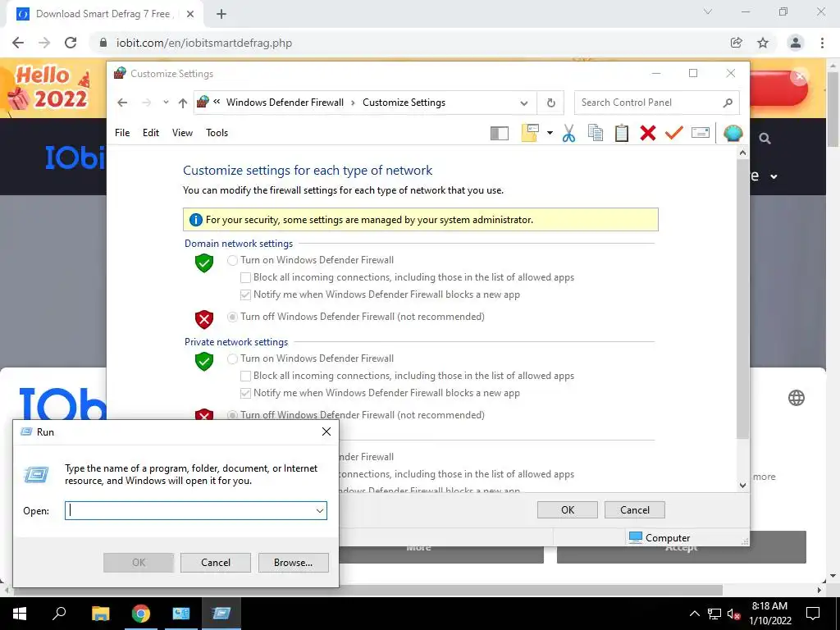
Task: Bookmark this page with the star icon
Action: point(763,43)
